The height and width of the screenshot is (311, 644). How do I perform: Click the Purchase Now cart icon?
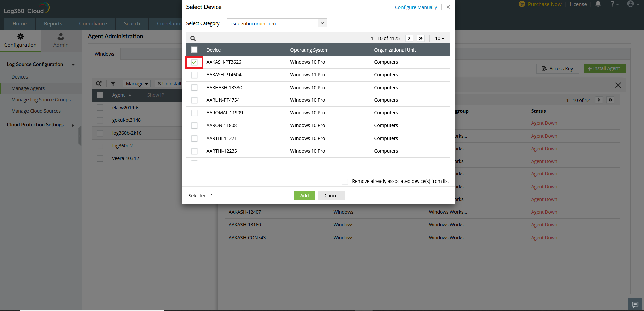pyautogui.click(x=522, y=4)
